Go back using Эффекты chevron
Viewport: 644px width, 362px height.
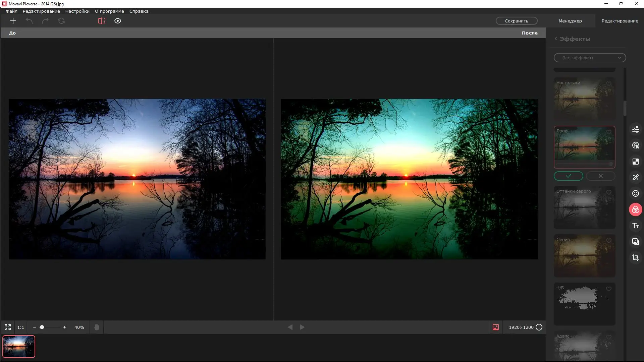[x=556, y=39]
